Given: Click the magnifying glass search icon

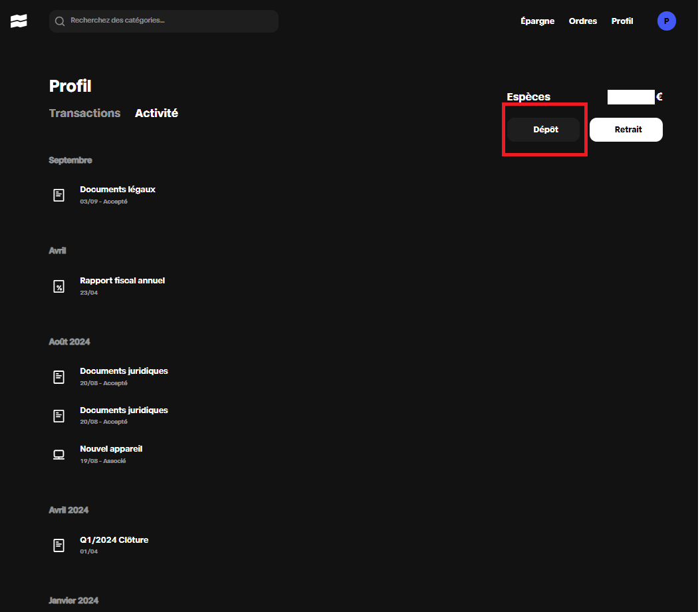Looking at the screenshot, I should (60, 21).
